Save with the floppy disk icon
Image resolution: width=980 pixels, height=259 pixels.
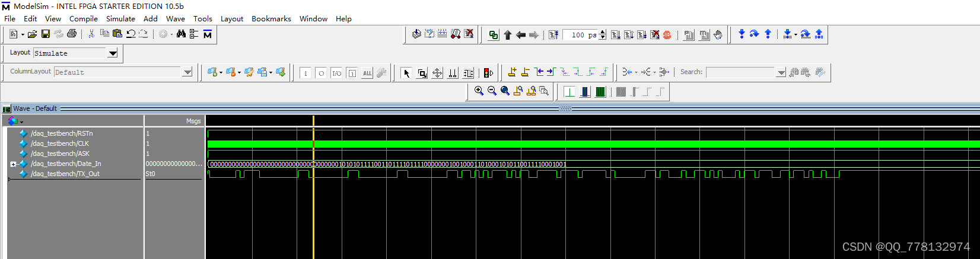(x=46, y=34)
